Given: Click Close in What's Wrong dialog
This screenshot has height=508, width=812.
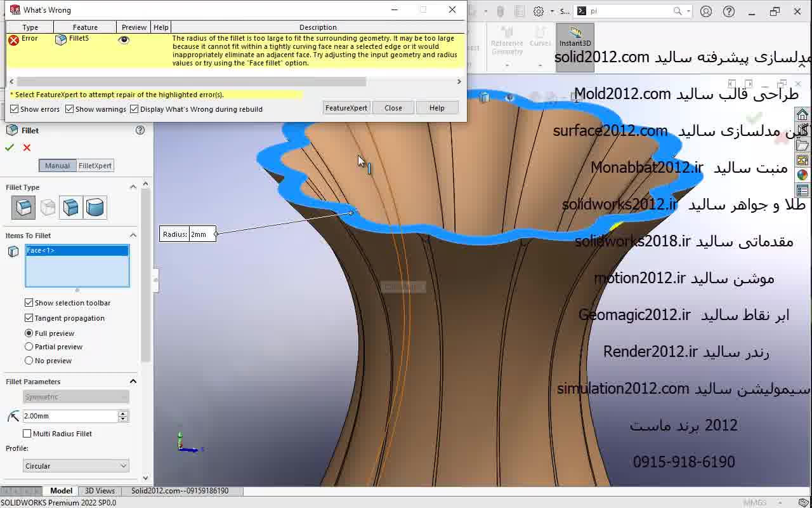Looking at the screenshot, I should [393, 108].
